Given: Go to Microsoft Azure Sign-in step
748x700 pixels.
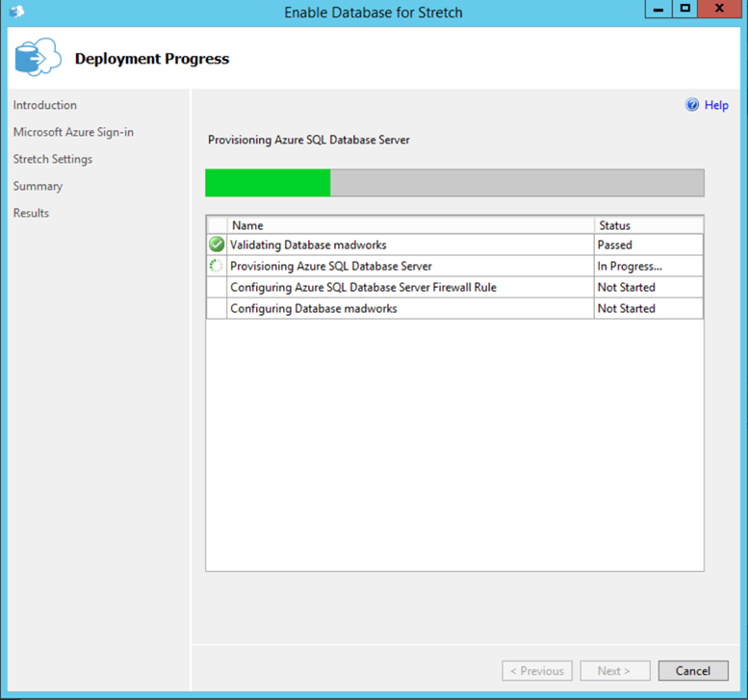Looking at the screenshot, I should click(73, 132).
